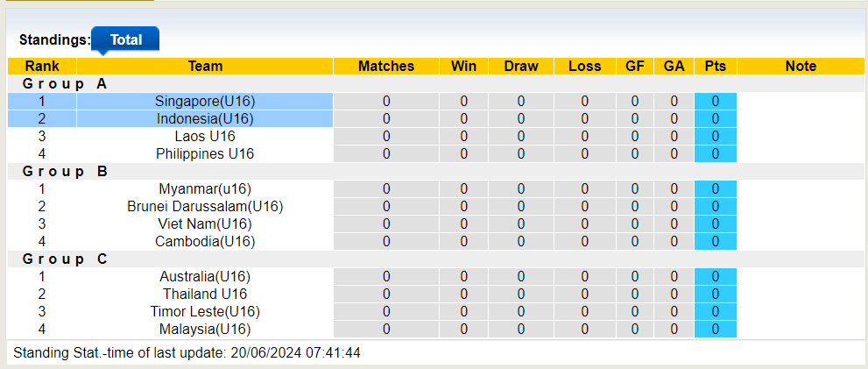Click the Group B section label
This screenshot has width=868, height=369.
pyautogui.click(x=65, y=172)
